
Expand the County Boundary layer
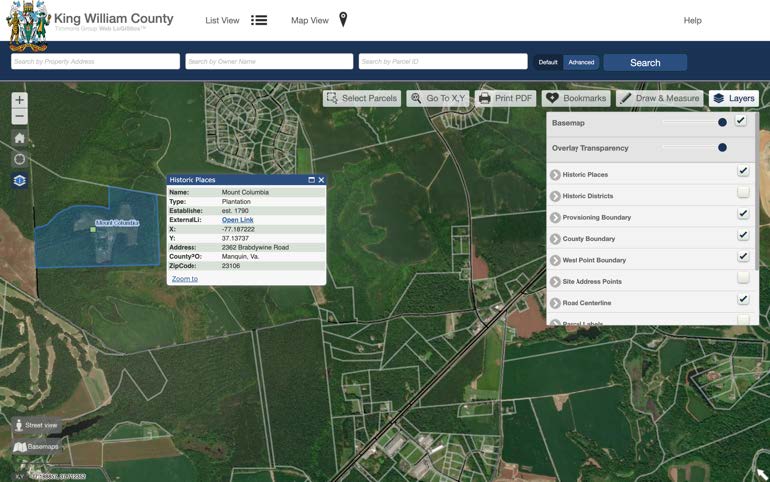555,239
